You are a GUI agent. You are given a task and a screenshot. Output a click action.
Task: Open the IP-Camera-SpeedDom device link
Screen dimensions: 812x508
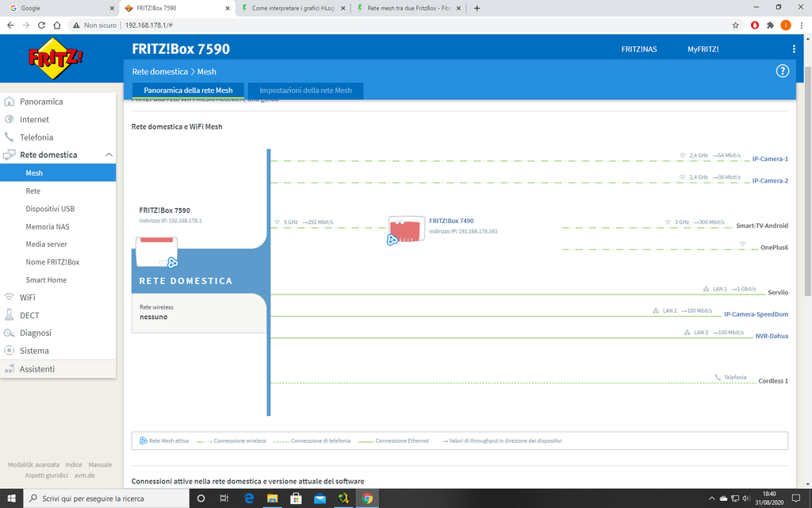[x=756, y=314]
